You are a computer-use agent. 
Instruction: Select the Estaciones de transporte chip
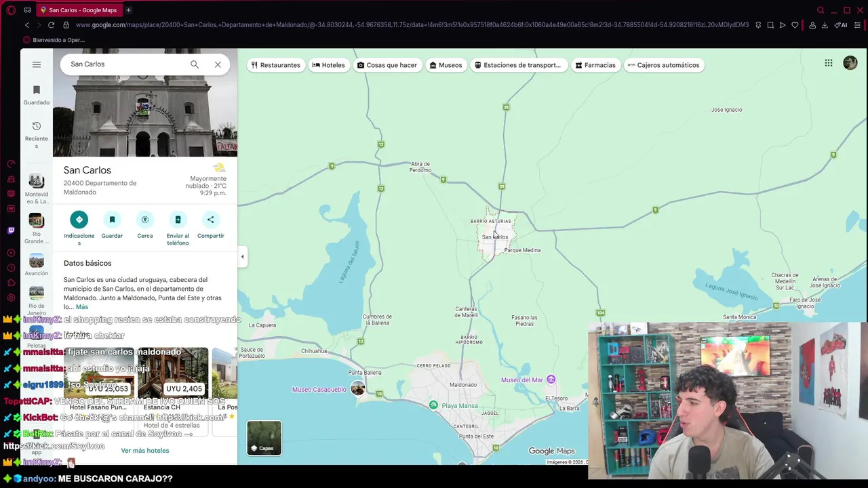point(518,65)
